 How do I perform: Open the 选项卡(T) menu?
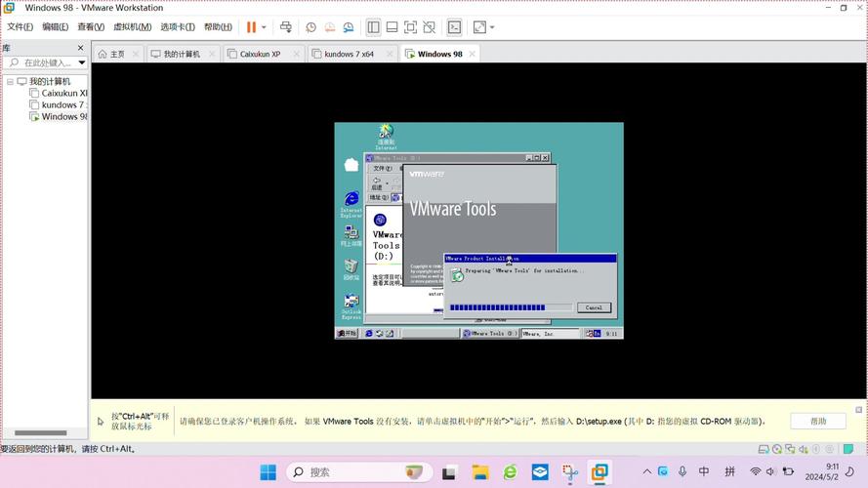tap(178, 27)
